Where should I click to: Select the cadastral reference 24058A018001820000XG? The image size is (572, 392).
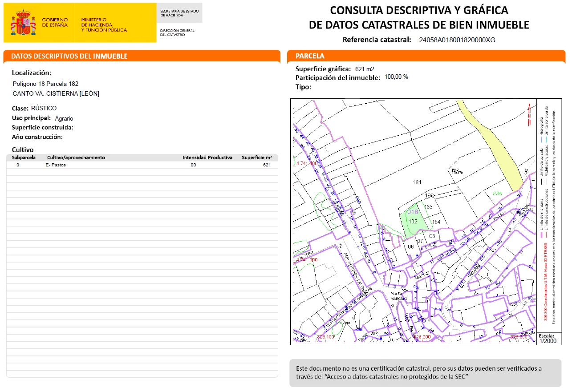click(457, 40)
